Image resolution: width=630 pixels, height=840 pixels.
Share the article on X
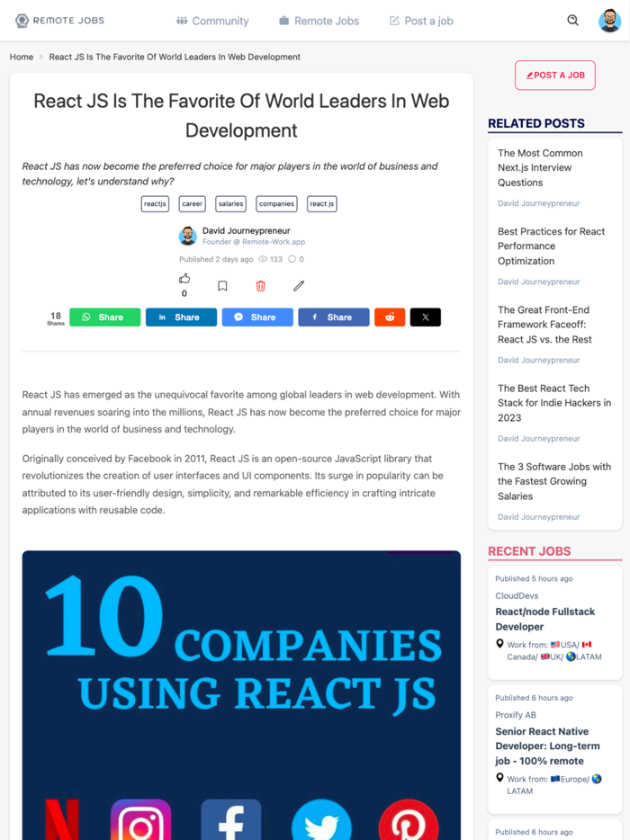pyautogui.click(x=425, y=317)
